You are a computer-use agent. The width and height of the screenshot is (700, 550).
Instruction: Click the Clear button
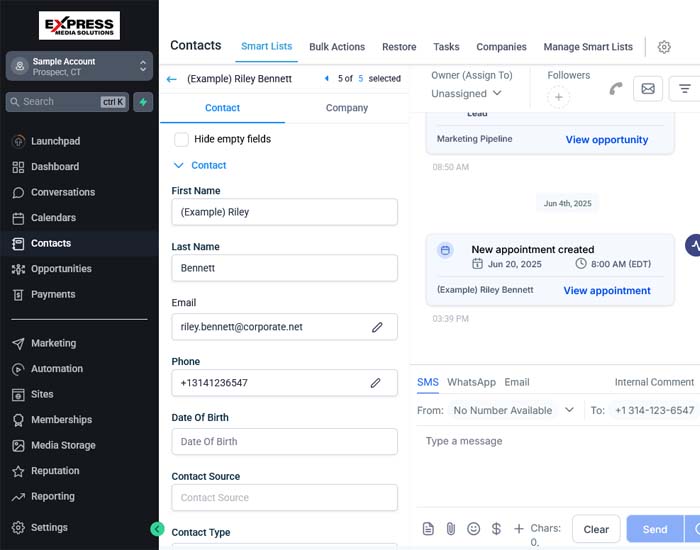596,529
